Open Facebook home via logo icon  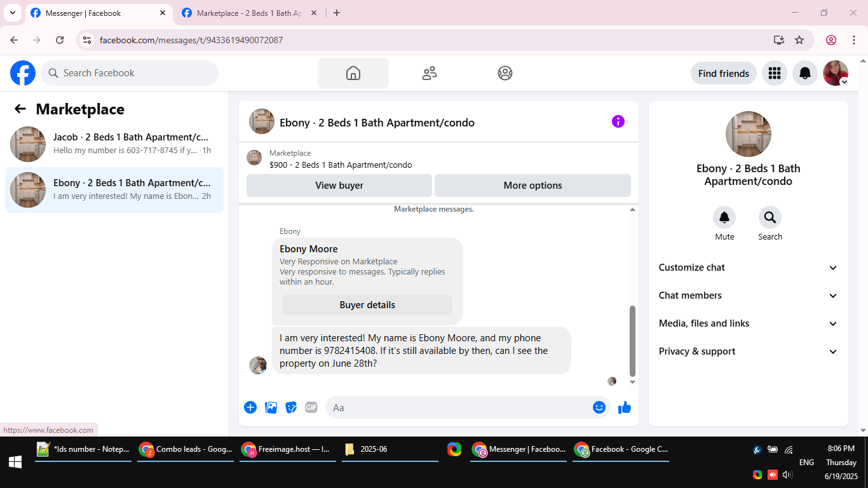coord(23,73)
